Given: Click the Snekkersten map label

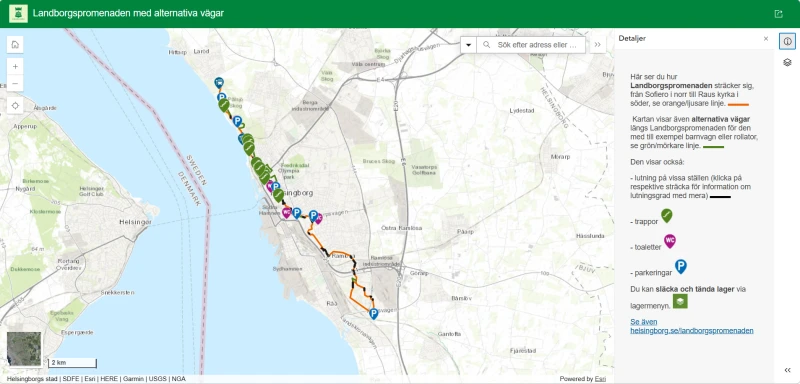Looking at the screenshot, I should tap(118, 292).
